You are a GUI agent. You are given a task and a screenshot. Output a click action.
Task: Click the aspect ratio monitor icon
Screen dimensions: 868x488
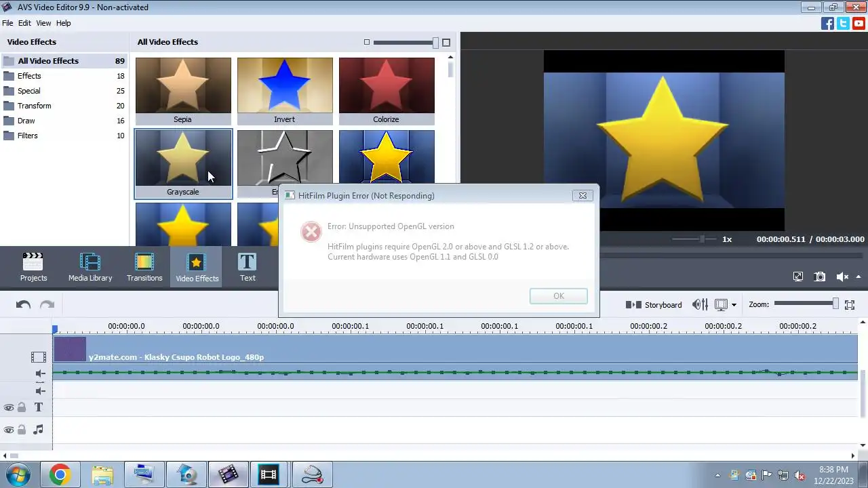722,305
